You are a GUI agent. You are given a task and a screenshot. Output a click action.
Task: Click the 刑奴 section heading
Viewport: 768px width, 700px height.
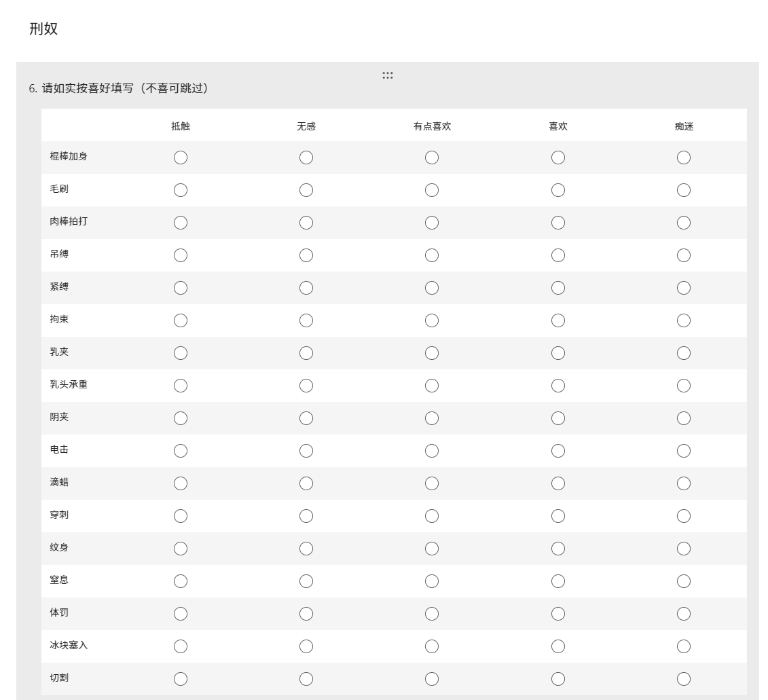coord(44,29)
